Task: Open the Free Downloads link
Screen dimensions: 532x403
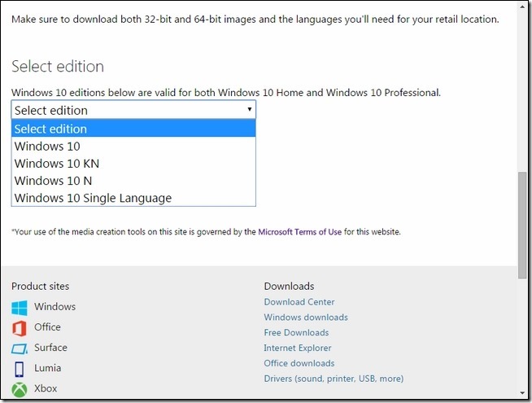Action: [x=297, y=332]
